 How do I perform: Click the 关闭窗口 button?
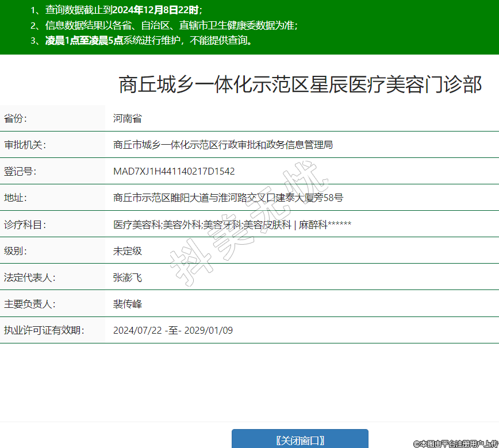(300, 440)
